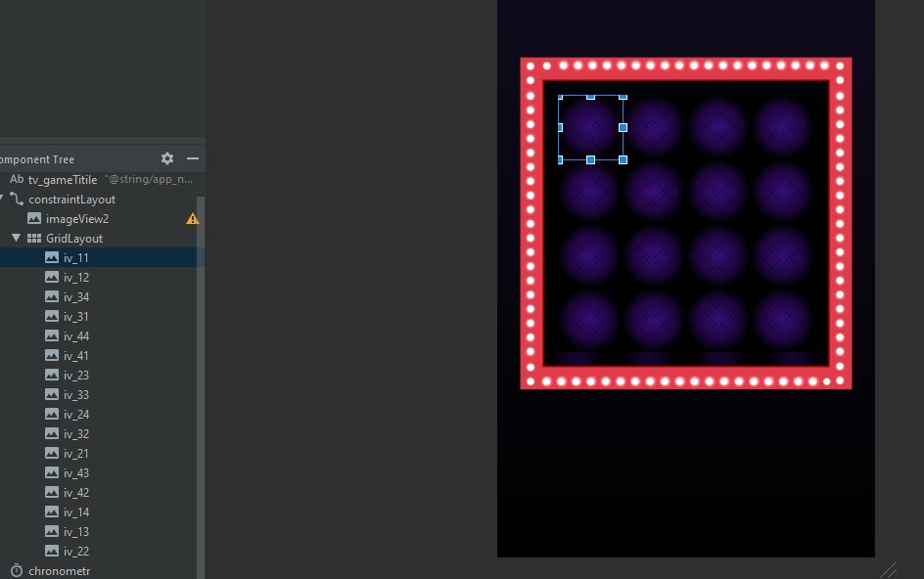The width and height of the screenshot is (924, 579).
Task: Select GridLayout in component tree
Action: [74, 238]
